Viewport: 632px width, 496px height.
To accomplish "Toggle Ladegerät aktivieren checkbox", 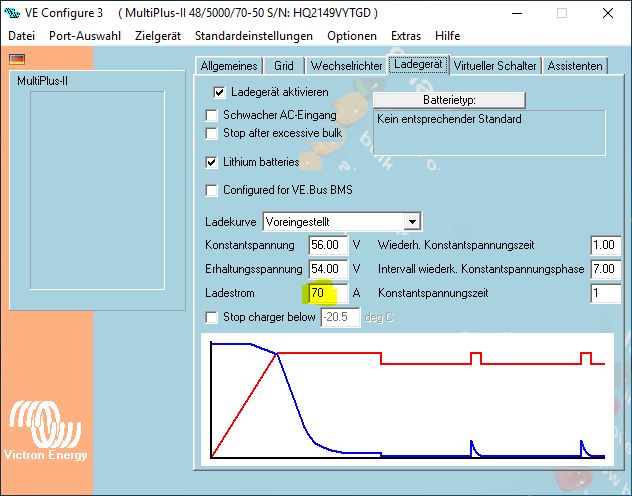I will (219, 92).
